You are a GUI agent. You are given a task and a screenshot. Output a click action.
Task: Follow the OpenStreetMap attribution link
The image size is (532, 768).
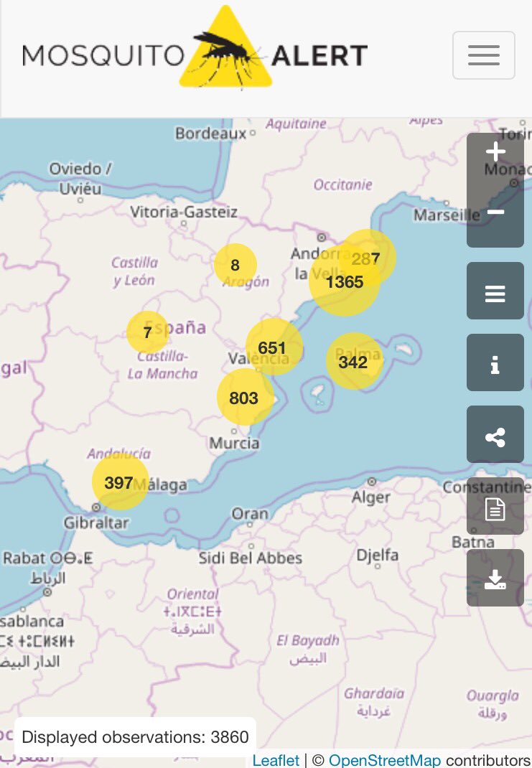[x=385, y=760]
